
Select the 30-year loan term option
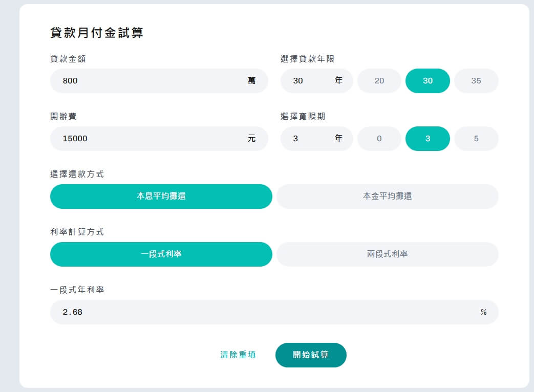tap(428, 81)
